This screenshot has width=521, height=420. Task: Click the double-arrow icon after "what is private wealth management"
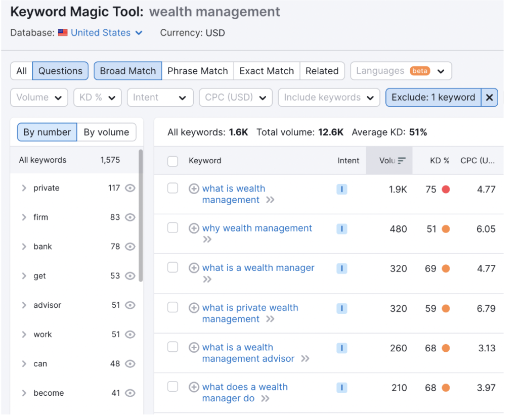[271, 319]
